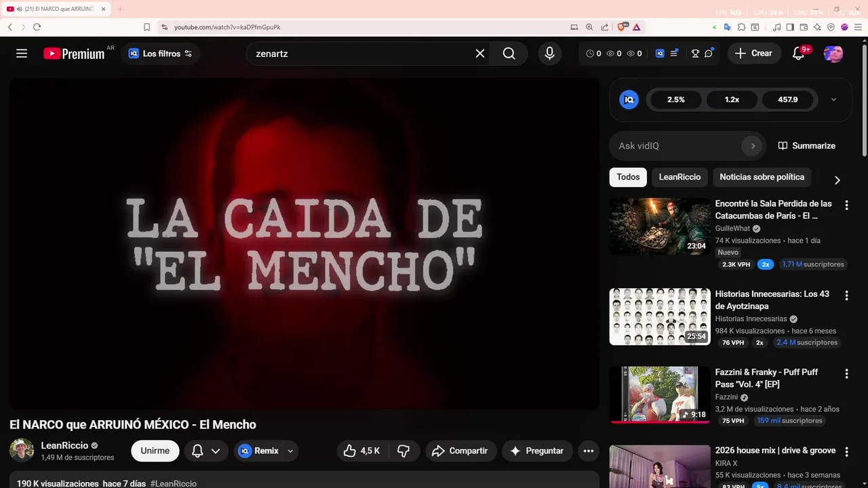Bookmark this page icon
The image size is (868, 488).
(x=146, y=27)
